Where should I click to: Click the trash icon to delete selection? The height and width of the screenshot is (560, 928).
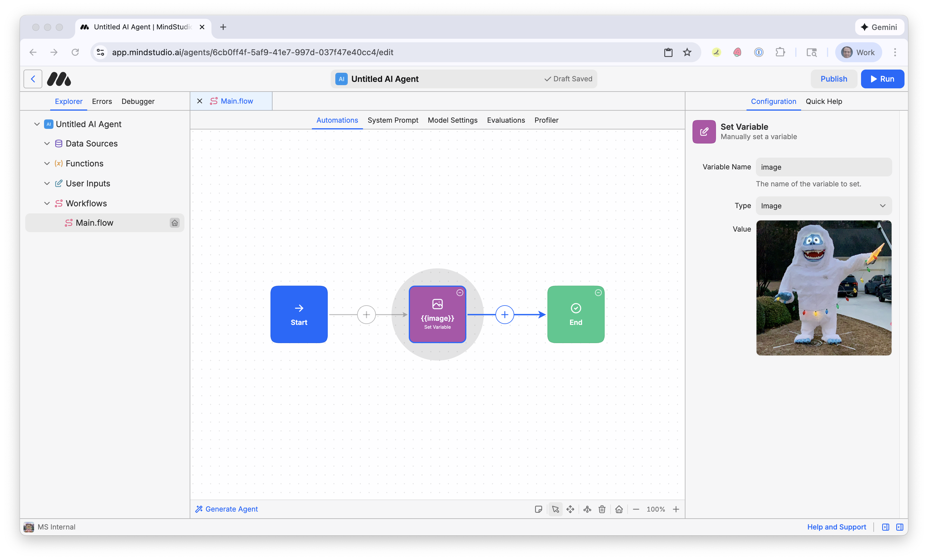(602, 509)
